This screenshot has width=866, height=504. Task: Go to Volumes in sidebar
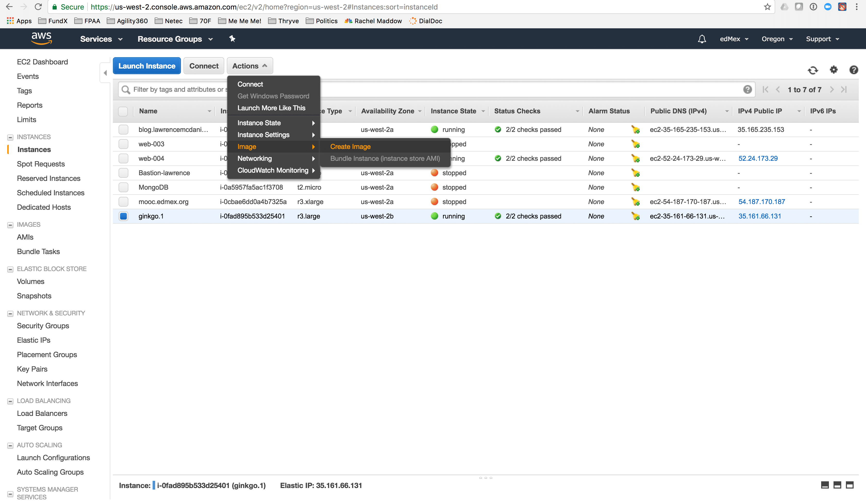[x=31, y=281]
